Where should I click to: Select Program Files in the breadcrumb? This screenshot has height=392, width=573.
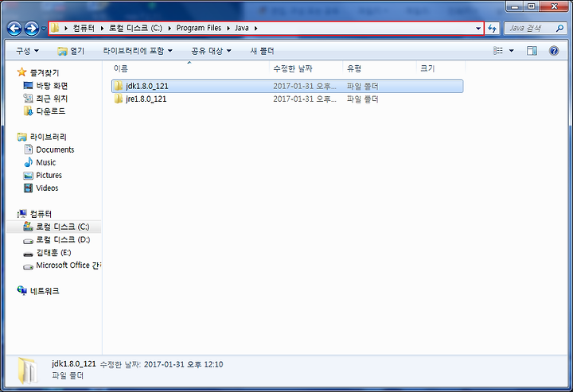coord(199,28)
